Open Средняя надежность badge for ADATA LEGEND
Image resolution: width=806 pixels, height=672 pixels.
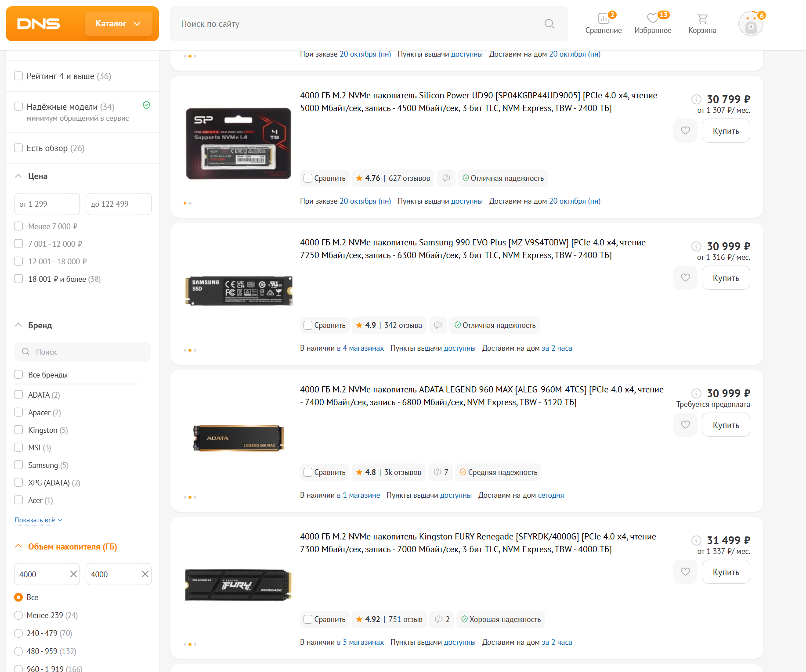[x=499, y=472]
